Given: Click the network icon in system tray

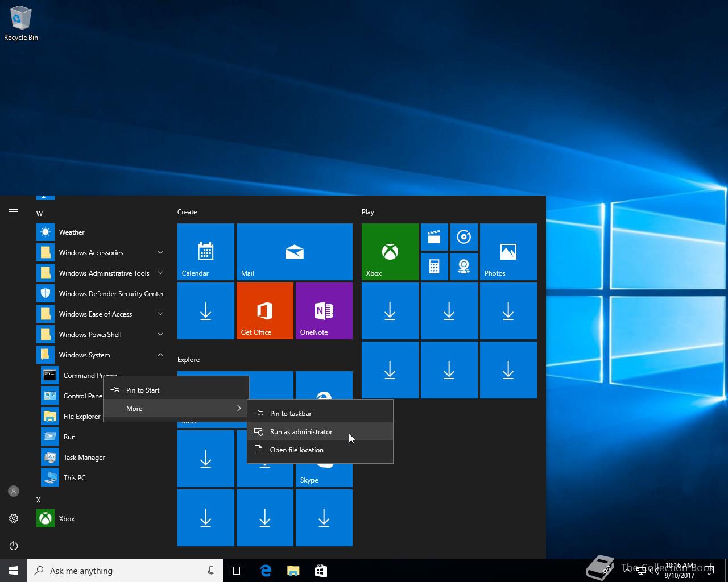Looking at the screenshot, I should 641,571.
